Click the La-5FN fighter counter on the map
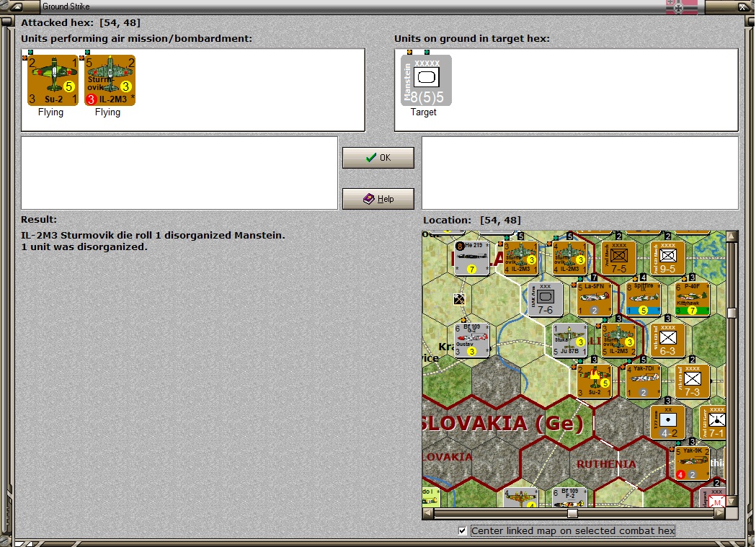The height and width of the screenshot is (547, 756). 594,299
